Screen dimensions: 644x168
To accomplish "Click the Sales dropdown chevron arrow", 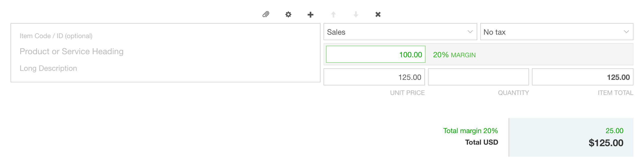I will click(x=470, y=32).
